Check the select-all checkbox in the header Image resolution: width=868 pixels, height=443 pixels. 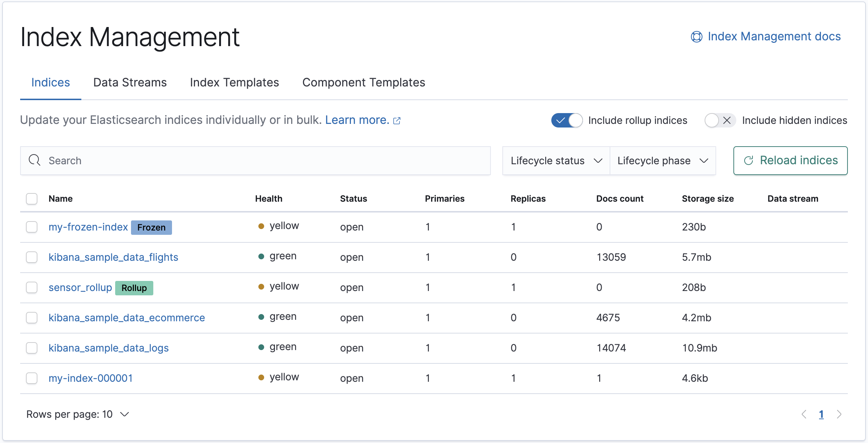click(x=32, y=198)
